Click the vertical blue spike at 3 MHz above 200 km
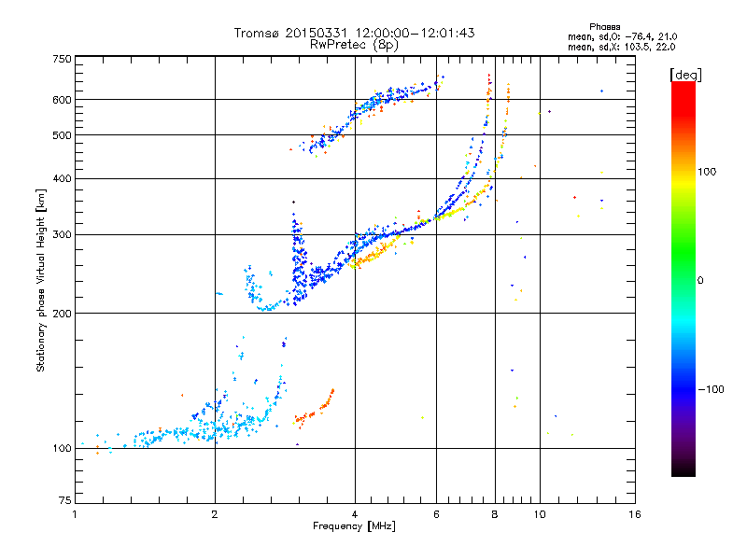 click(x=298, y=258)
